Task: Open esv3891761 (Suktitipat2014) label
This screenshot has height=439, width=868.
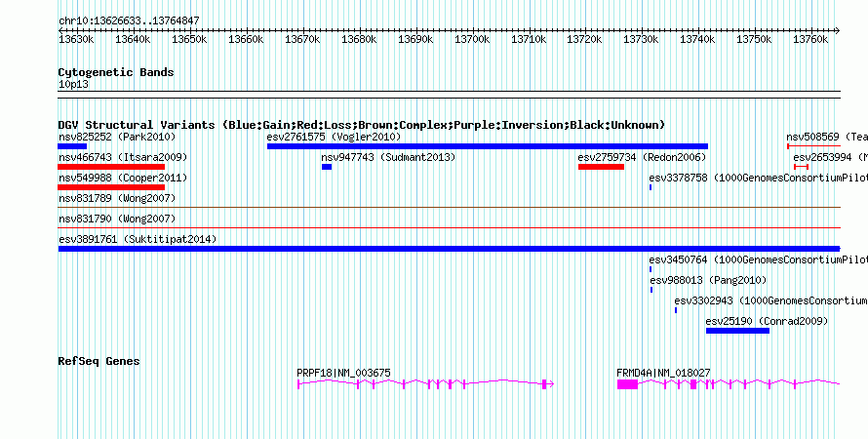Action: [138, 239]
